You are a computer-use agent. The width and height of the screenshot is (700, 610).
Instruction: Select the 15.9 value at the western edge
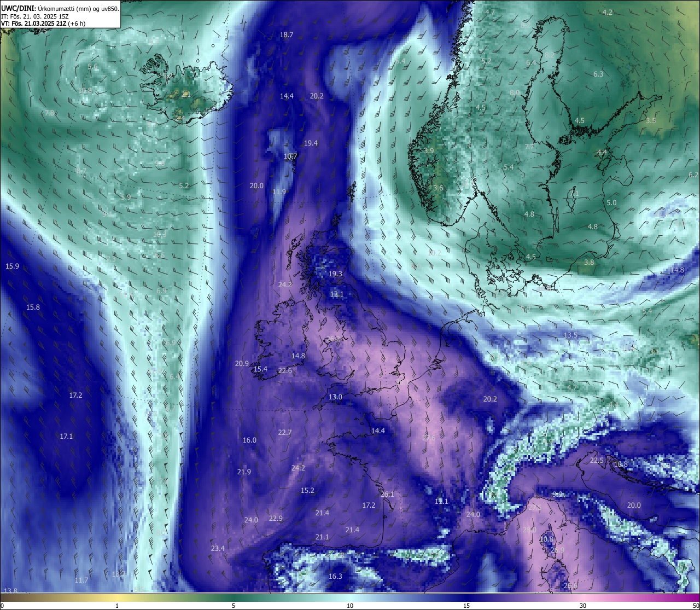pyautogui.click(x=12, y=266)
